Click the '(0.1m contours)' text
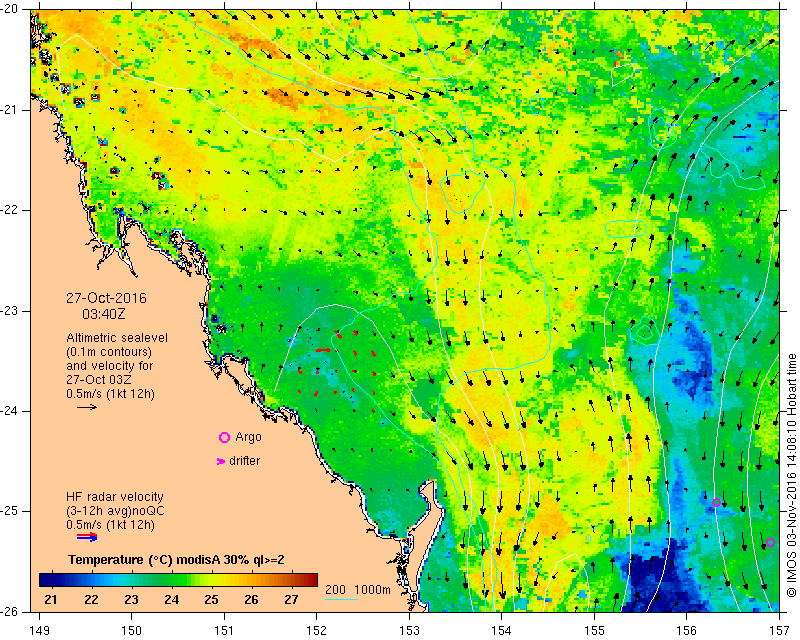Image resolution: width=800 pixels, height=640 pixels. click(x=109, y=352)
